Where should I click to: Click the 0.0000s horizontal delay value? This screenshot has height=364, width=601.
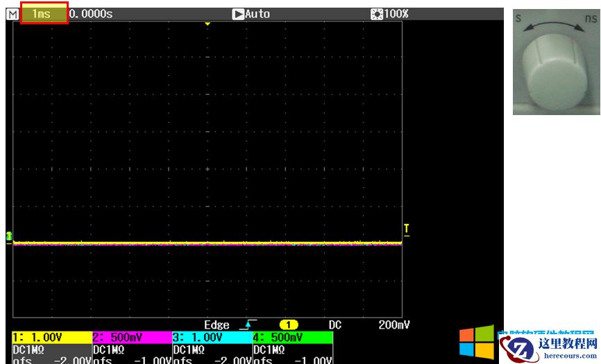coord(91,14)
